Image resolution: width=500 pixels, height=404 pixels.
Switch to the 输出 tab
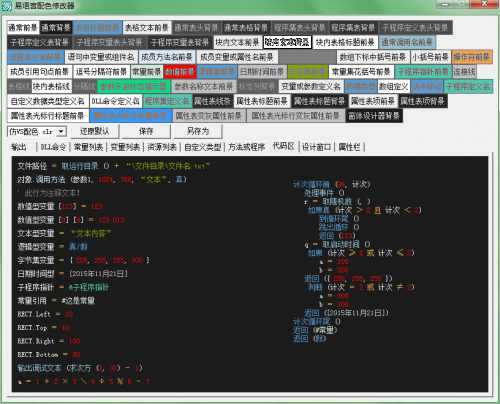[19, 147]
